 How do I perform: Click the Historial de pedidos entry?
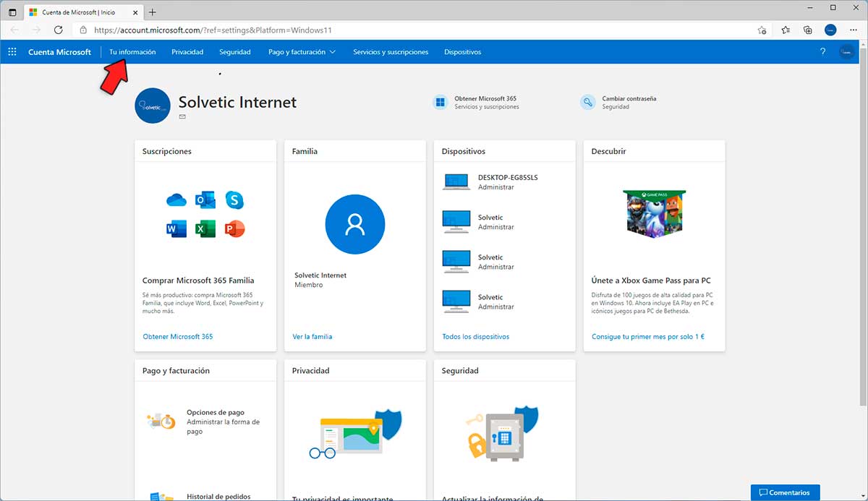click(218, 497)
